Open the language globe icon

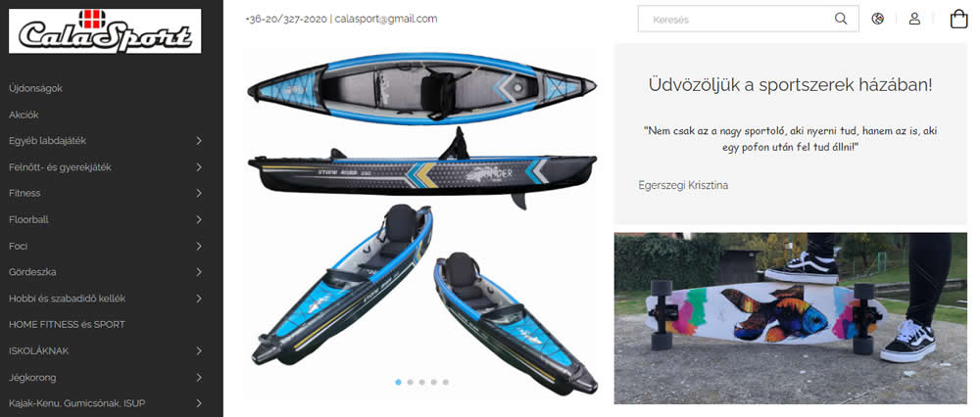point(877,19)
